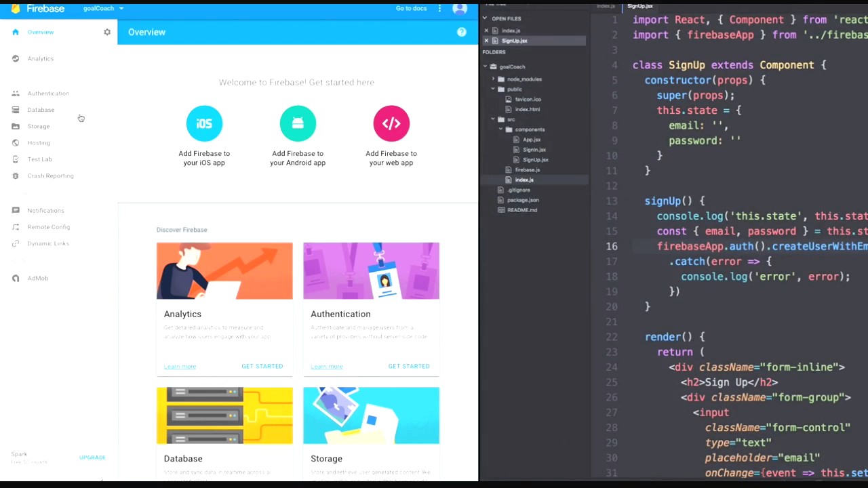Click Learn more on Analytics card
Image resolution: width=868 pixels, height=488 pixels.
click(x=180, y=367)
